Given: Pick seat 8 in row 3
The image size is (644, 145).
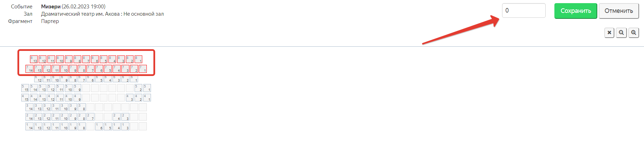Looking at the screenshot, I should pos(82,107).
